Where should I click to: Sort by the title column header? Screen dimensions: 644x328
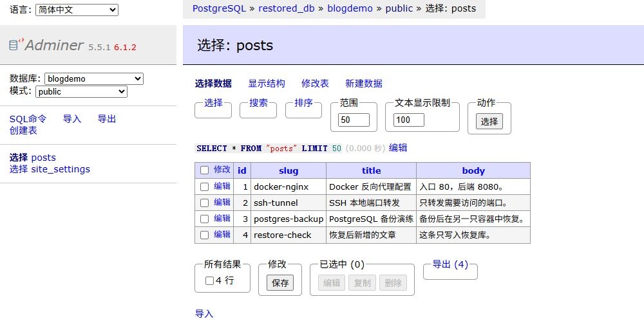(x=372, y=170)
